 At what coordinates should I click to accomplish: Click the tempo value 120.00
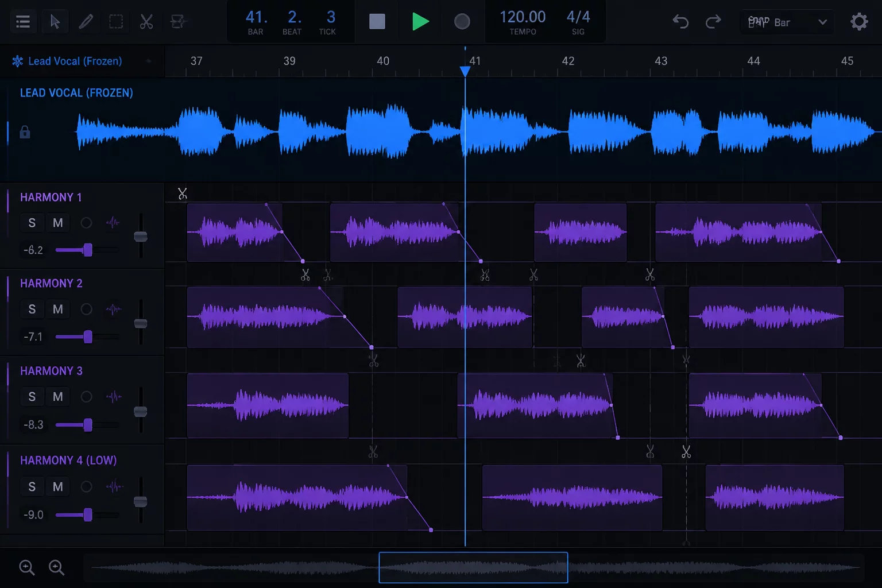click(x=523, y=17)
